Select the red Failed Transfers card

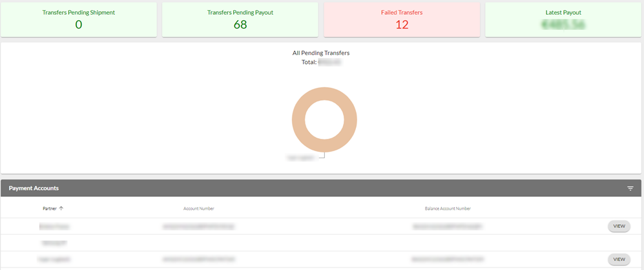coord(401,19)
